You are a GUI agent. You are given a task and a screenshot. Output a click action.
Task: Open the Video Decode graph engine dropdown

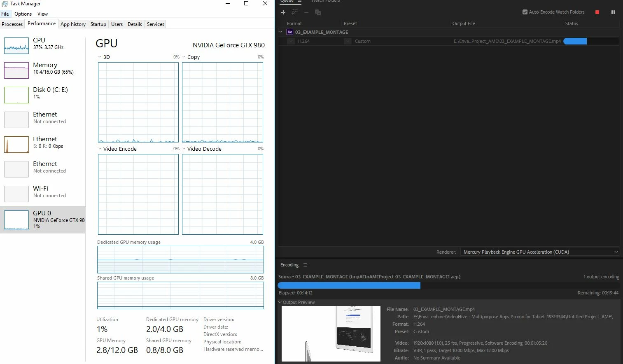pyautogui.click(x=184, y=149)
